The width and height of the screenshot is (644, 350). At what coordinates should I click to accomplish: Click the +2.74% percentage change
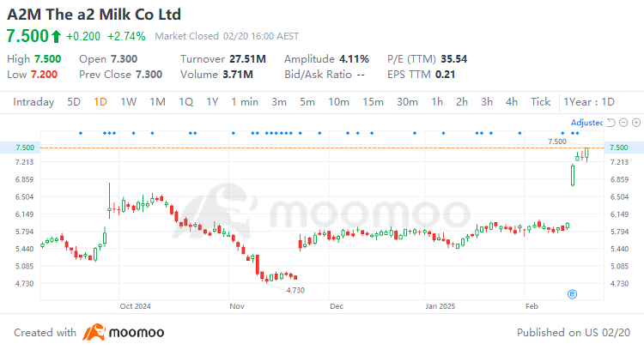click(x=126, y=37)
